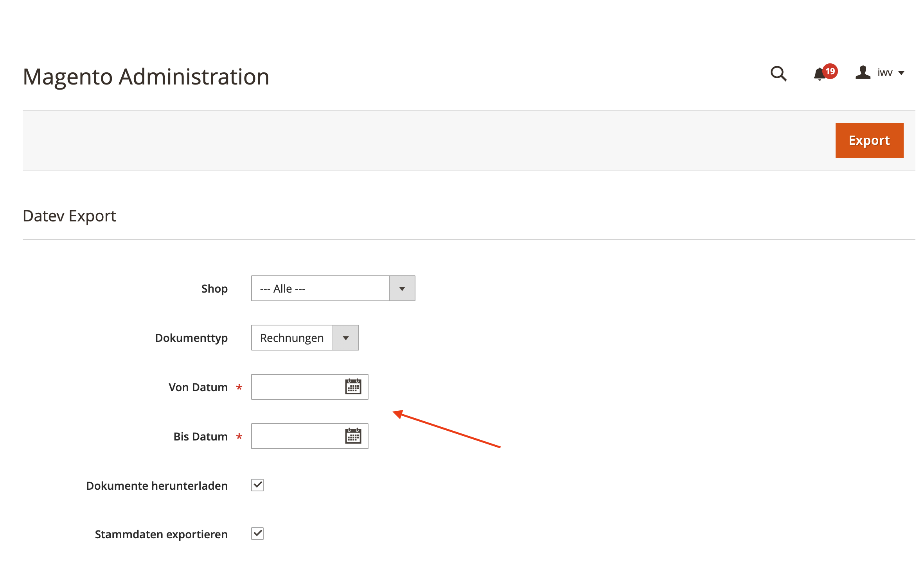Screen dimensions: 924x586
Task: Uncheck Dokumente herunterladen checkbox
Action: tap(257, 485)
